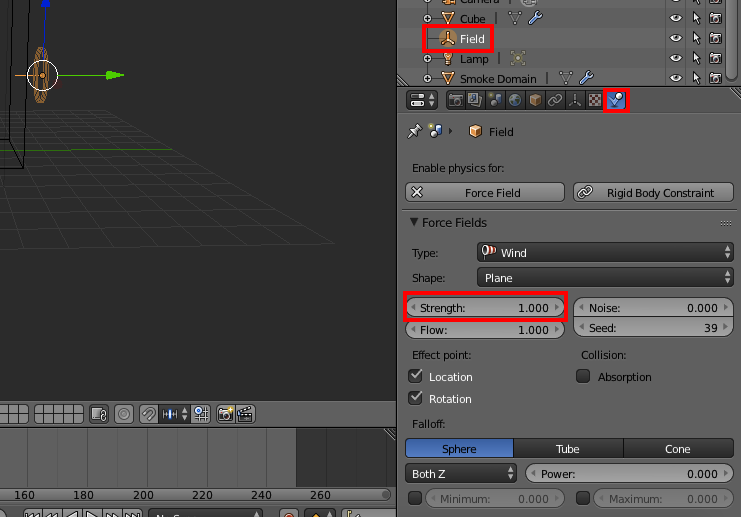Click the cube icon next to Field breadcrumb

[x=475, y=131]
